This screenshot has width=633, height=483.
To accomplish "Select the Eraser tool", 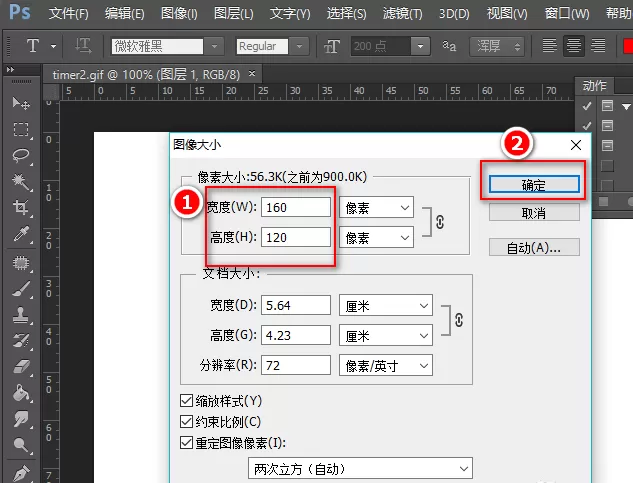I will click(x=21, y=367).
